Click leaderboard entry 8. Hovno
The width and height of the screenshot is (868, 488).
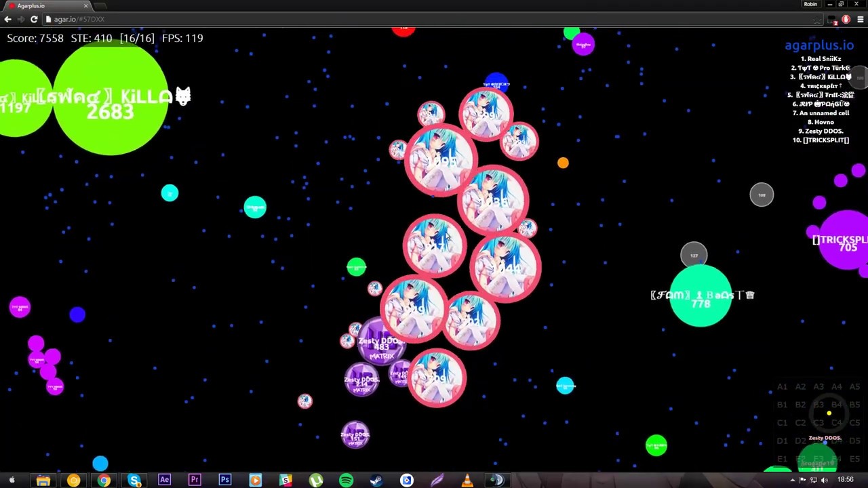coord(821,122)
